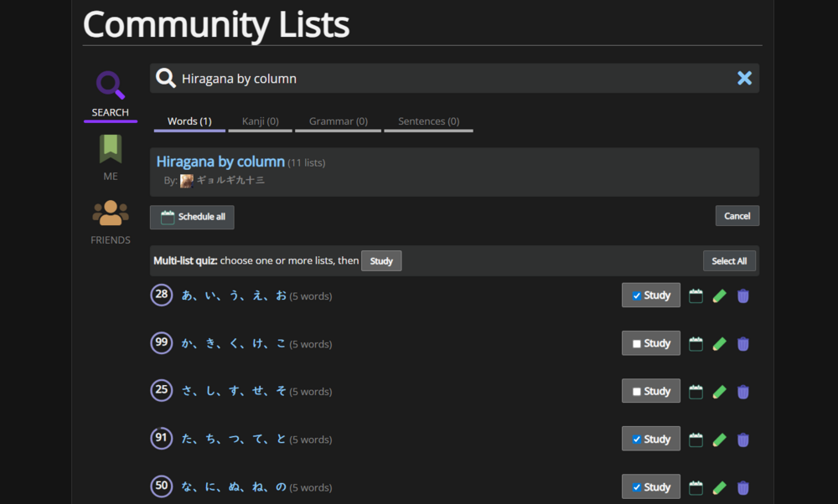Uncheck Study checkbox for た、ち、つ、て、と
Screen dimensions: 838x504
(637, 440)
